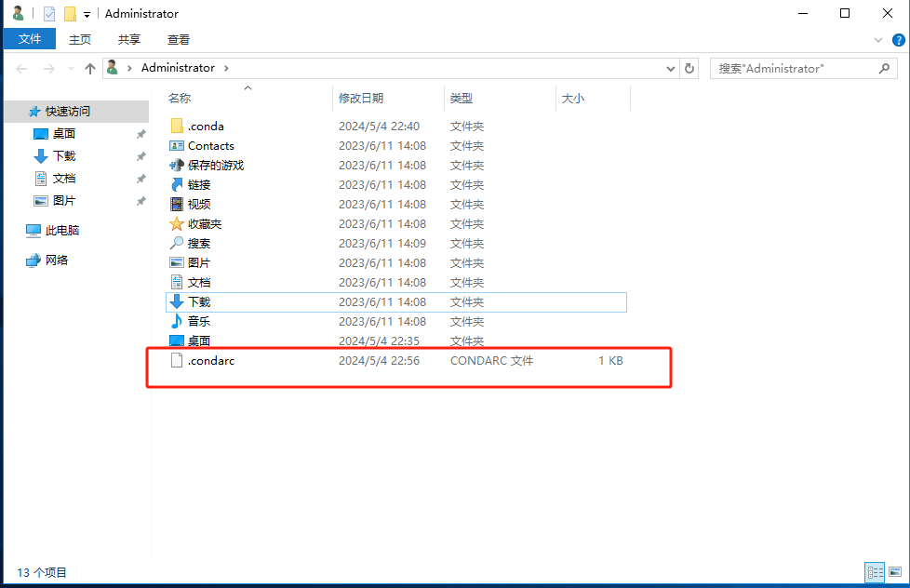Click the user icon in title bar
This screenshot has height=588, width=910.
point(19,13)
